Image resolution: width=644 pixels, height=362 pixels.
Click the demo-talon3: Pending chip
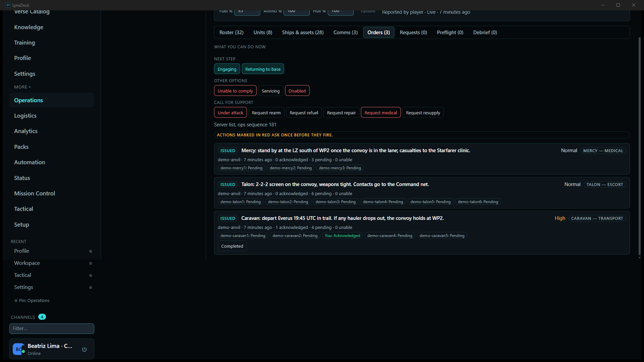coord(335,202)
